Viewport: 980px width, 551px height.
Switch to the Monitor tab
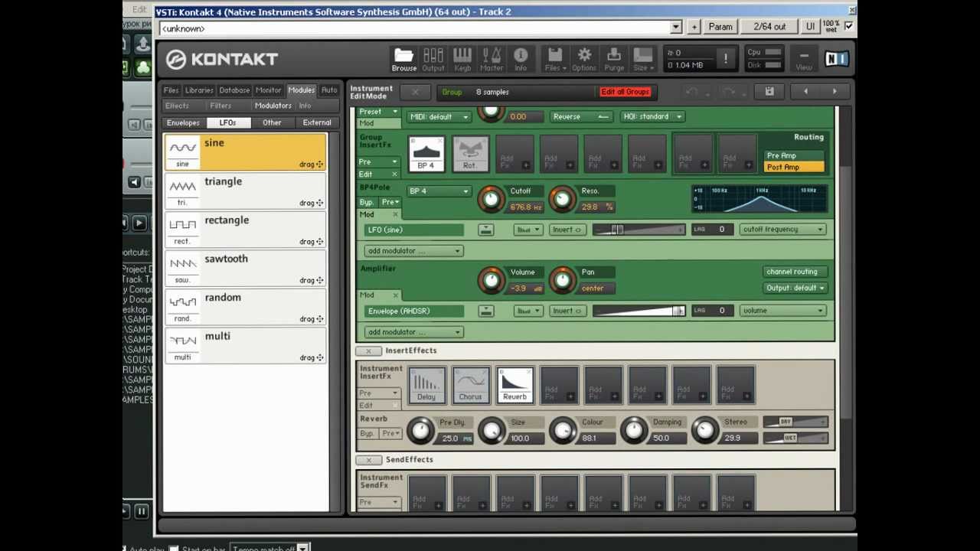click(269, 90)
